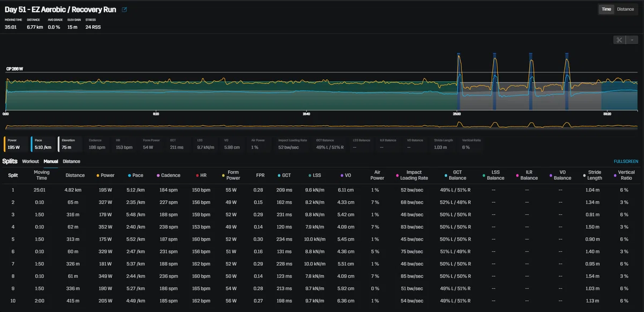This screenshot has width=644, height=312.
Task: Select split row 4 in the table
Action: coord(322,227)
